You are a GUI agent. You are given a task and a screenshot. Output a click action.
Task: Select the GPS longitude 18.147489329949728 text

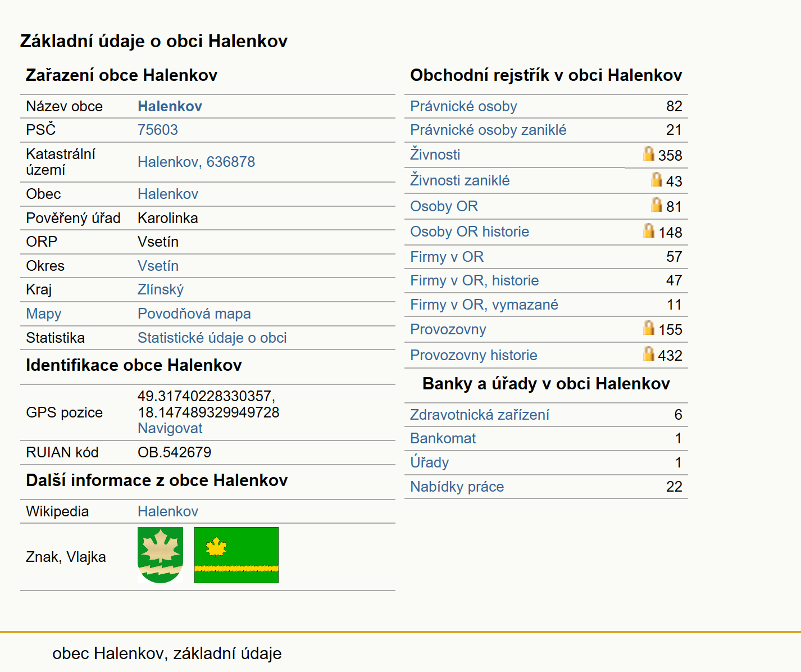[x=208, y=412]
